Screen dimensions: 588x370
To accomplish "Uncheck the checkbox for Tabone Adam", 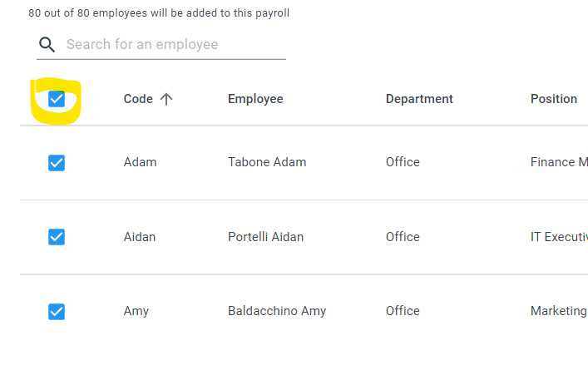I will tap(57, 163).
